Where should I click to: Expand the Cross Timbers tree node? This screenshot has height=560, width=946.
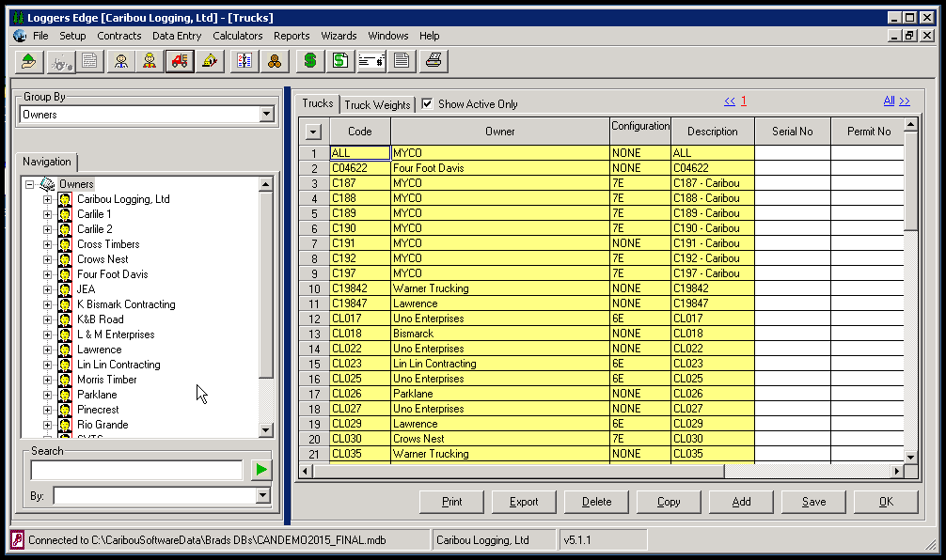click(47, 244)
